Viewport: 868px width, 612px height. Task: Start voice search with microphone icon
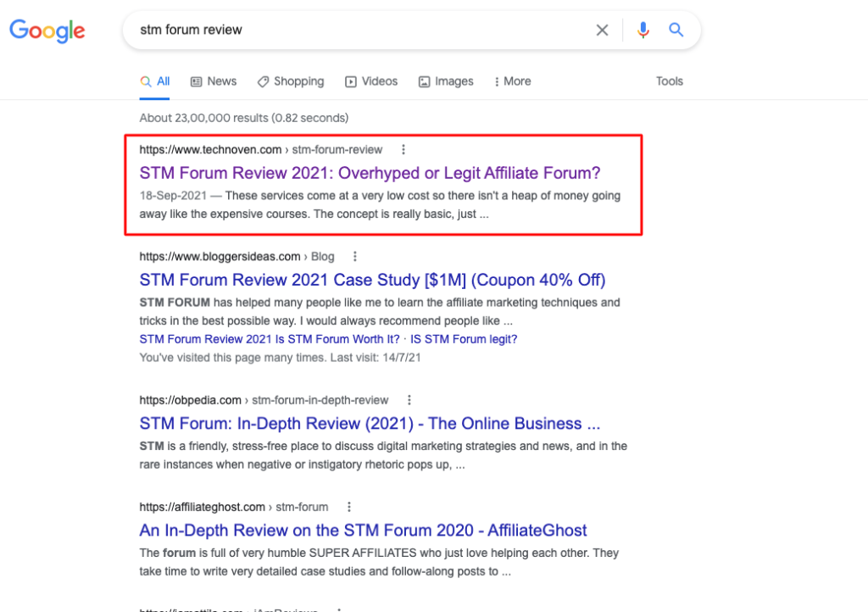643,31
